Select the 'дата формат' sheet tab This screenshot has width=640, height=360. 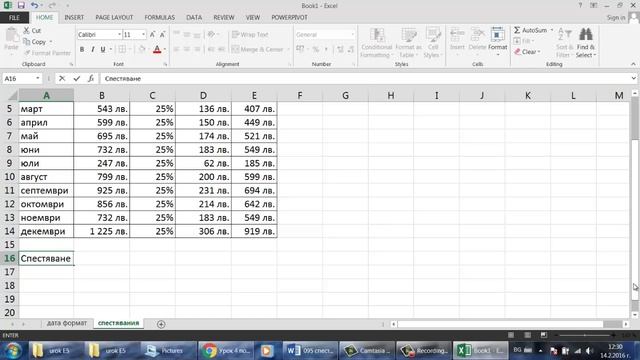tap(67, 323)
